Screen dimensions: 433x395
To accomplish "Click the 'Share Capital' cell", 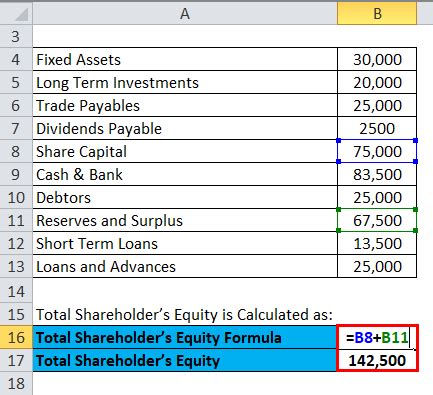I will [x=185, y=151].
